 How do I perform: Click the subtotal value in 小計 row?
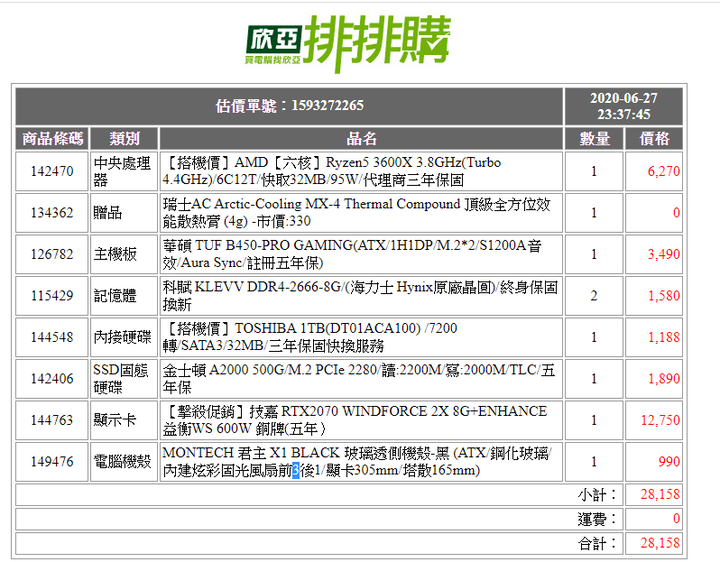(x=660, y=495)
